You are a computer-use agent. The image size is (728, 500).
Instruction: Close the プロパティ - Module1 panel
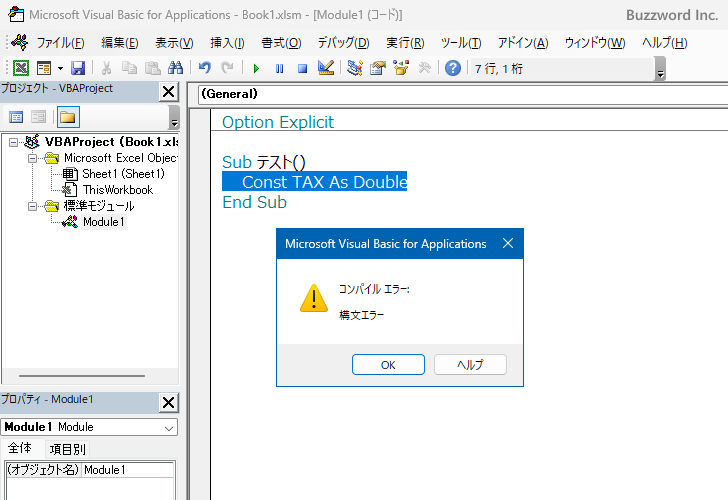coord(169,403)
